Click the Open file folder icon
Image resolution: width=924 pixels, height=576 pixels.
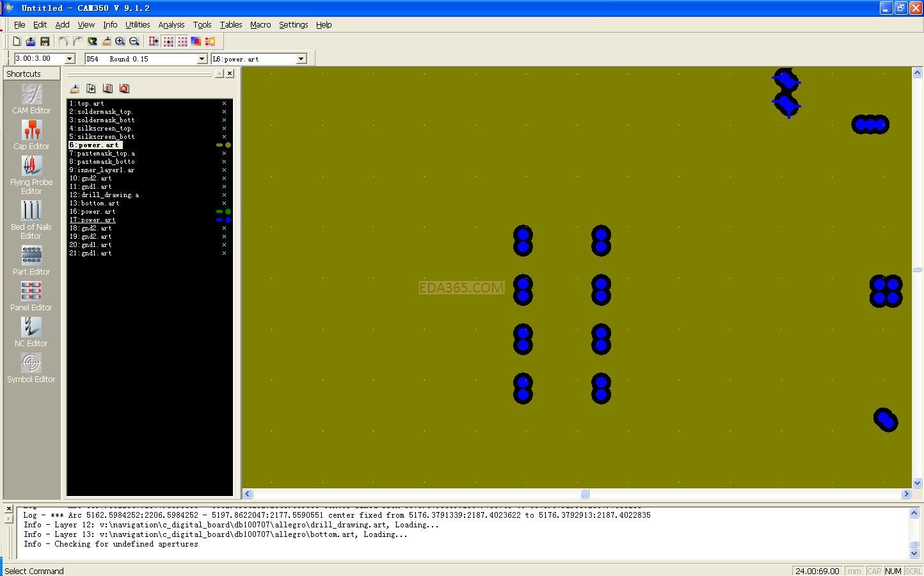coord(31,42)
